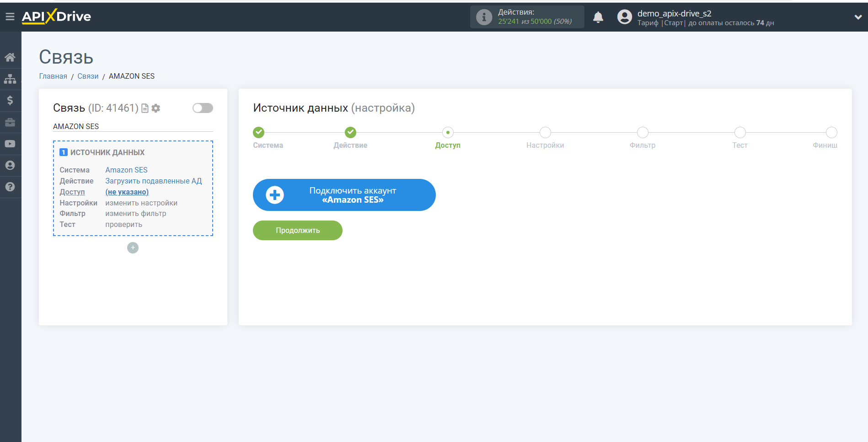
Task: Open the sidebar briefcase icon
Action: coord(10,122)
